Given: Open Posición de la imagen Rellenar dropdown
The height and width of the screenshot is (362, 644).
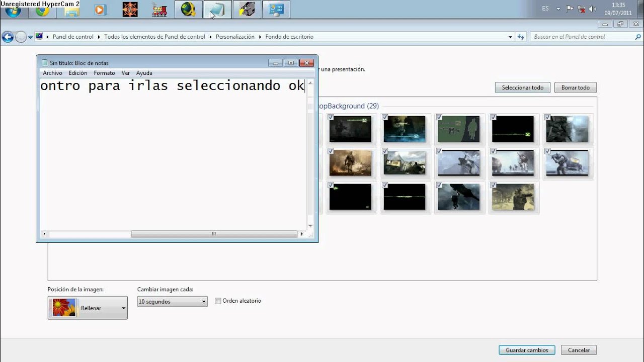Looking at the screenshot, I should (x=88, y=308).
